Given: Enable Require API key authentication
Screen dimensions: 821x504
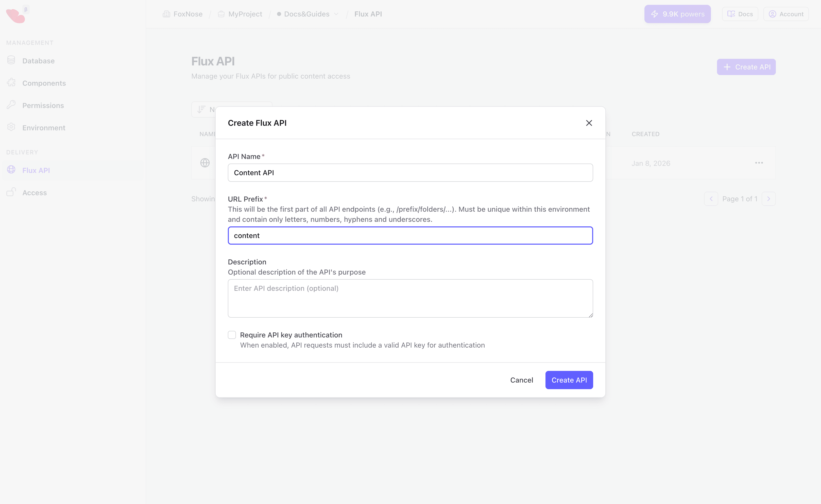Looking at the screenshot, I should 232,334.
